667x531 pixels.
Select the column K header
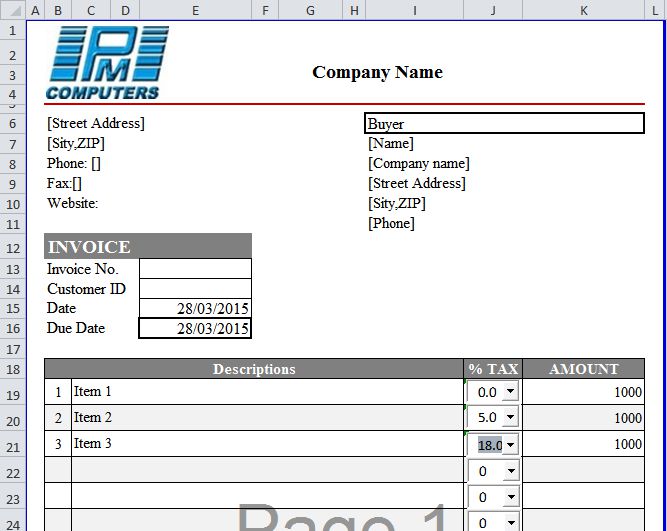click(583, 10)
